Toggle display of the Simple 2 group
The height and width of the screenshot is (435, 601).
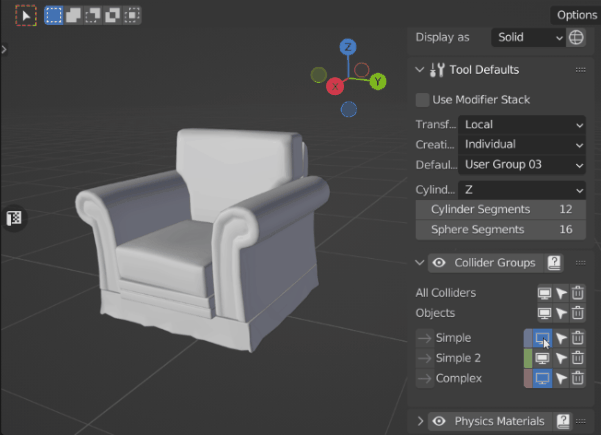542,358
